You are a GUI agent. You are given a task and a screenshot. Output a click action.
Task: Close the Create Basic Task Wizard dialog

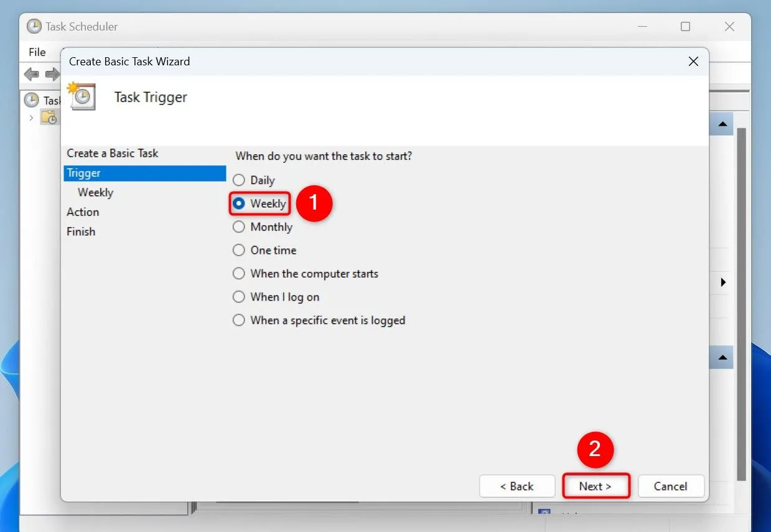693,62
